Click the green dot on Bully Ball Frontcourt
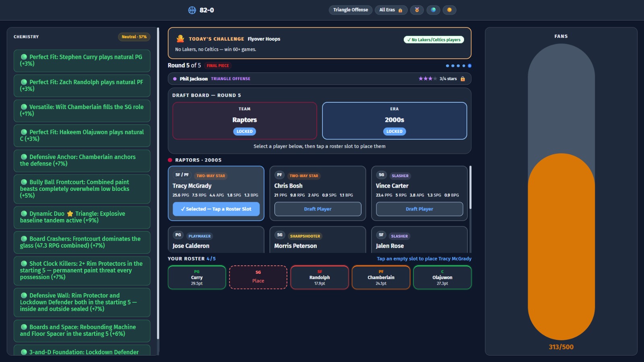This screenshot has height=362, width=644. 24,182
